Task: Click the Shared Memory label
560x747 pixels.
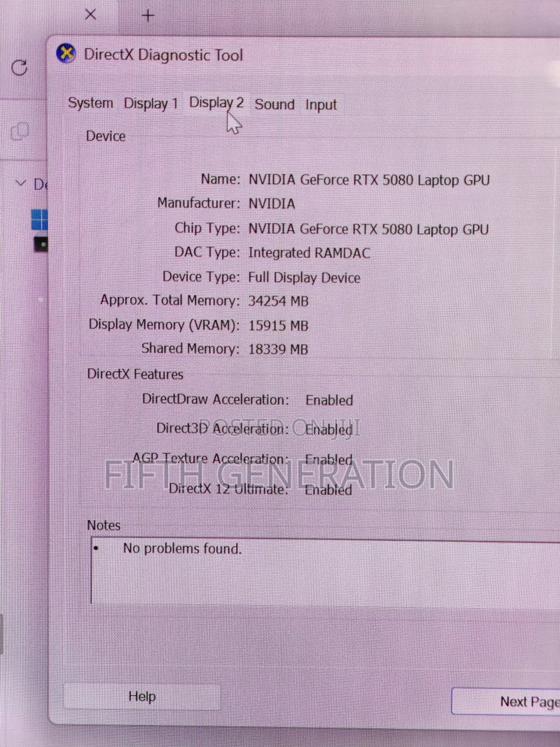Action: click(x=190, y=349)
